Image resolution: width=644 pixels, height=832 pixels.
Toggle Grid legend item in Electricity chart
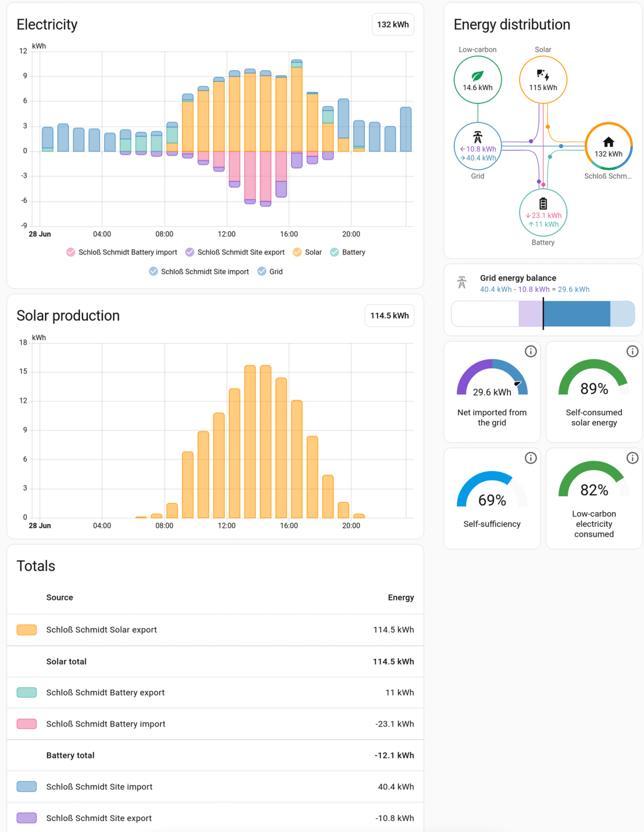[x=270, y=272]
